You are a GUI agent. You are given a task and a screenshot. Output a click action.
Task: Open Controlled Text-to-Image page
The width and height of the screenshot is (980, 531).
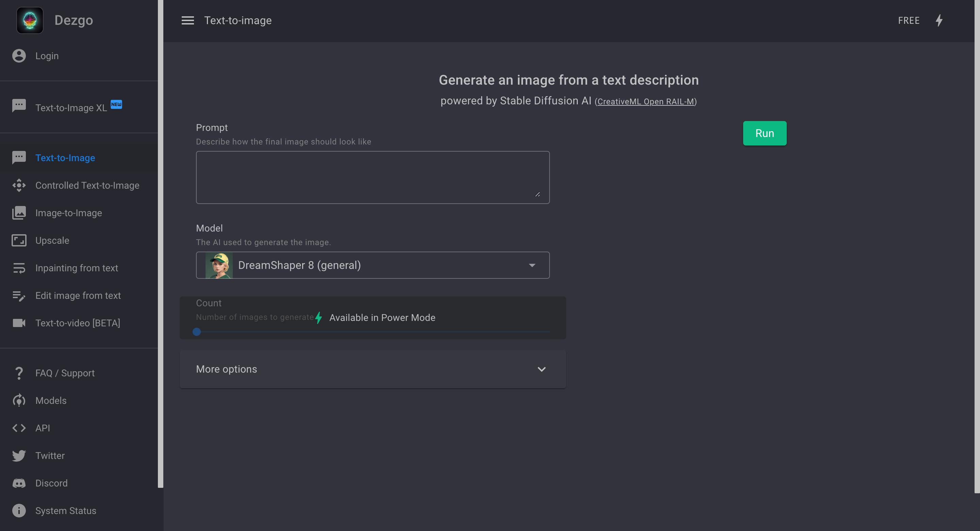[x=87, y=185]
